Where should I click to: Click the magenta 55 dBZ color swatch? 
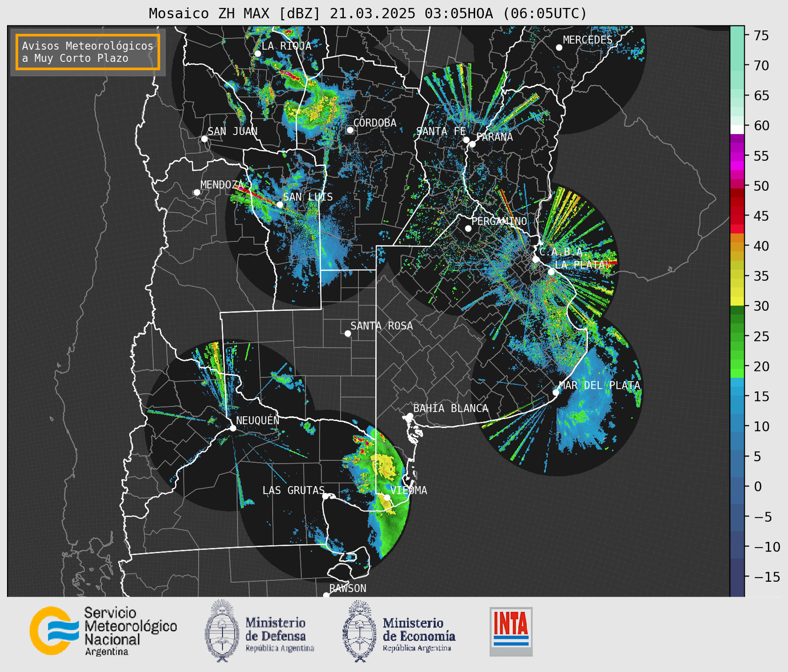pos(737,156)
